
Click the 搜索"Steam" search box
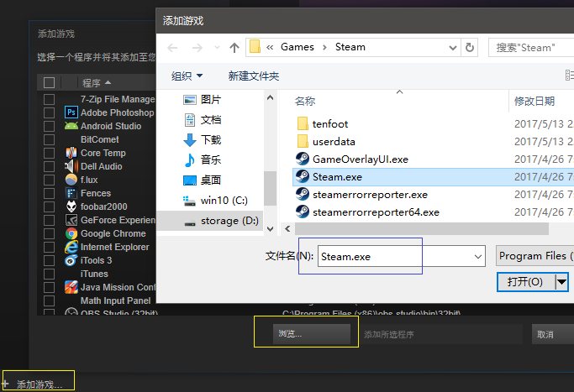pos(531,48)
